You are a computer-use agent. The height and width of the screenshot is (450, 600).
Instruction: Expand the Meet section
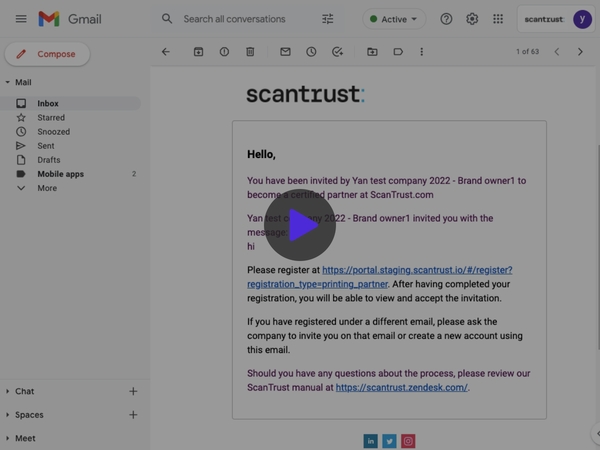7,438
